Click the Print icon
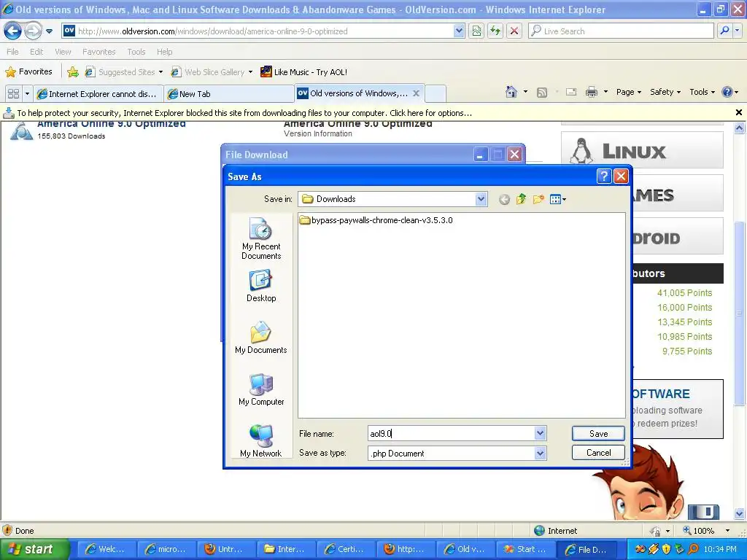This screenshot has height=560, width=747. coord(591,92)
